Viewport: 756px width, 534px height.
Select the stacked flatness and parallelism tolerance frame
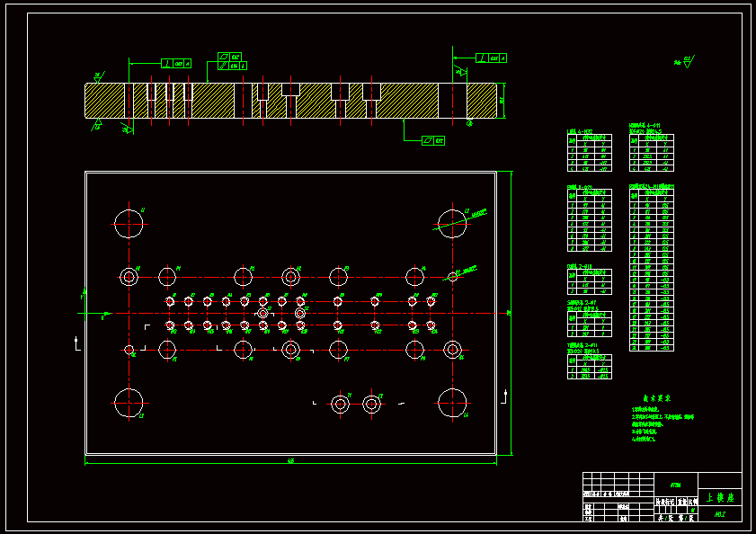point(233,61)
